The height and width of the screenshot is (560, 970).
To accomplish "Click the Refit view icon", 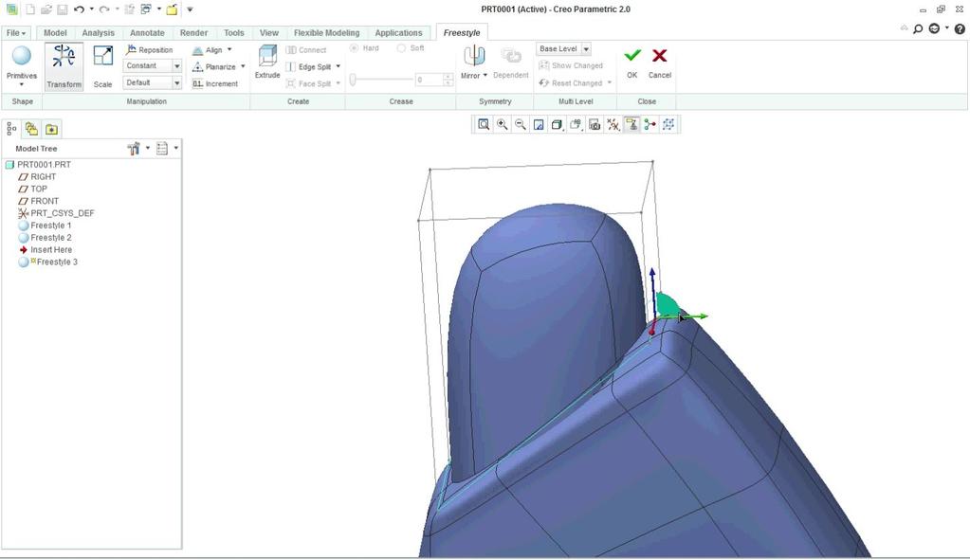I will (x=484, y=125).
